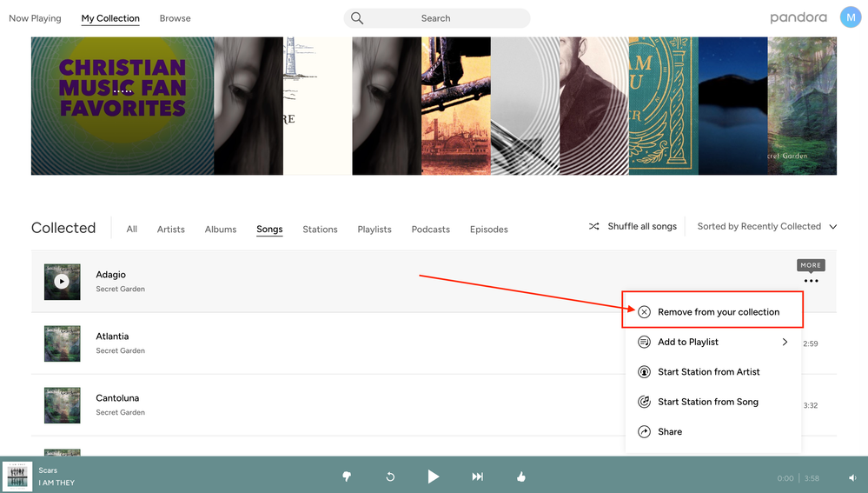Image resolution: width=868 pixels, height=493 pixels.
Task: Click the Pandora logo
Action: (798, 17)
